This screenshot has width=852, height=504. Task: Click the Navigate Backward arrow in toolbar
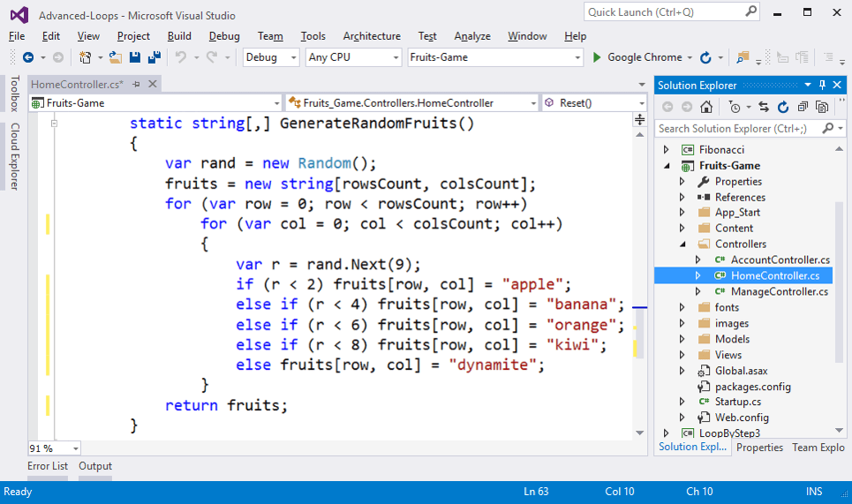(x=28, y=57)
